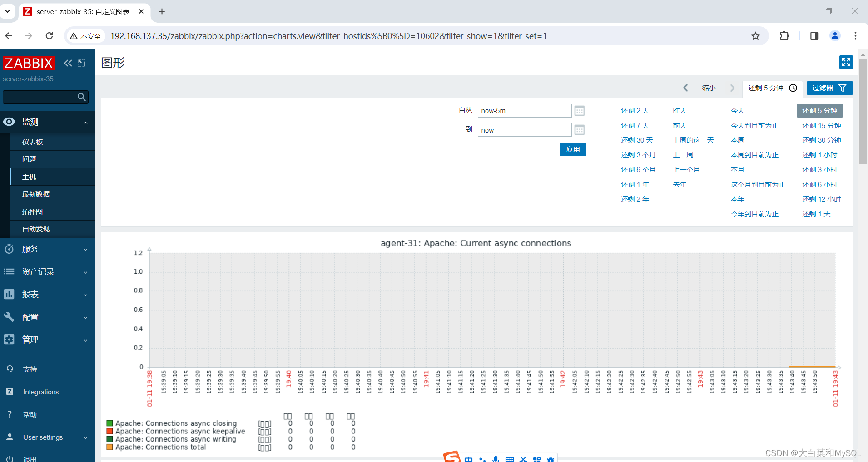Select time range 今天到目前为止
This screenshot has height=462, width=868.
754,126
